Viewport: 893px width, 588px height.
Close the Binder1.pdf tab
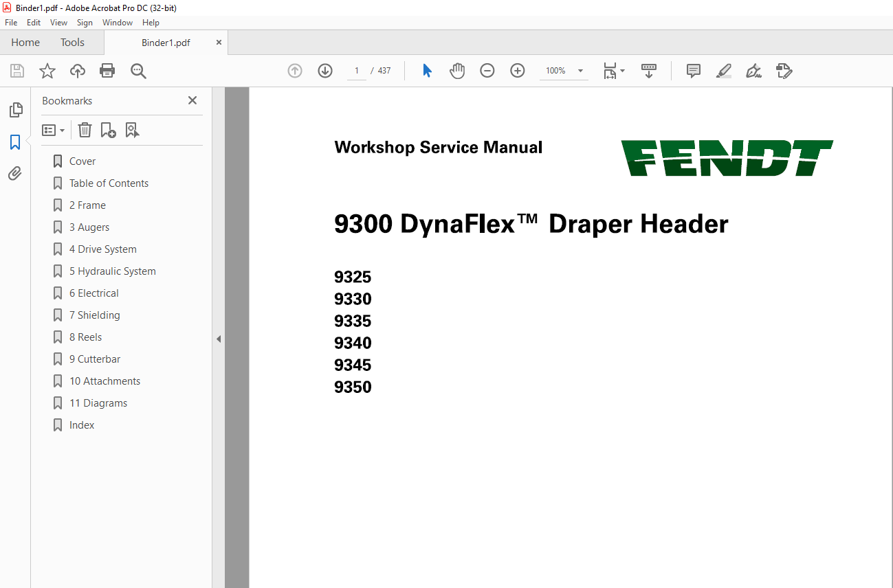[219, 42]
